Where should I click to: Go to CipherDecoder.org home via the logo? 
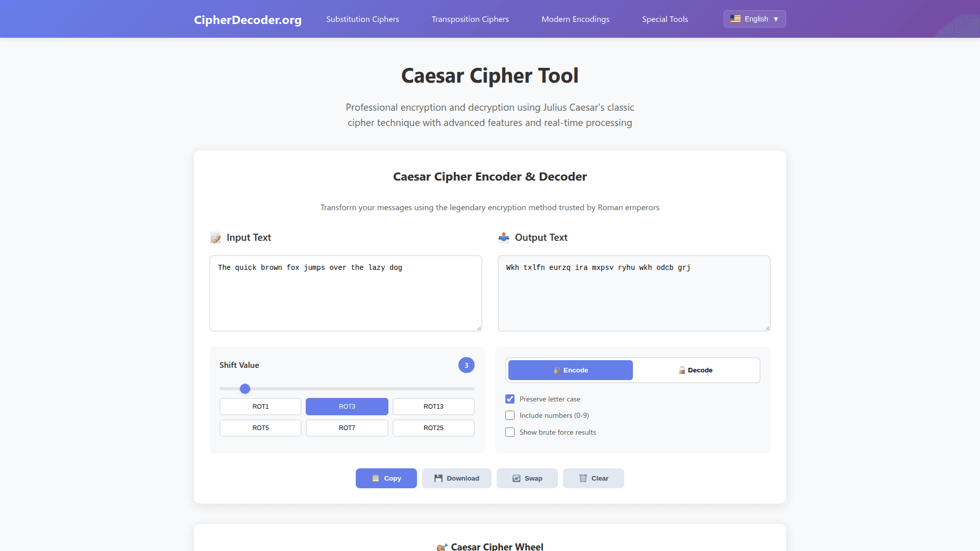coord(248,20)
